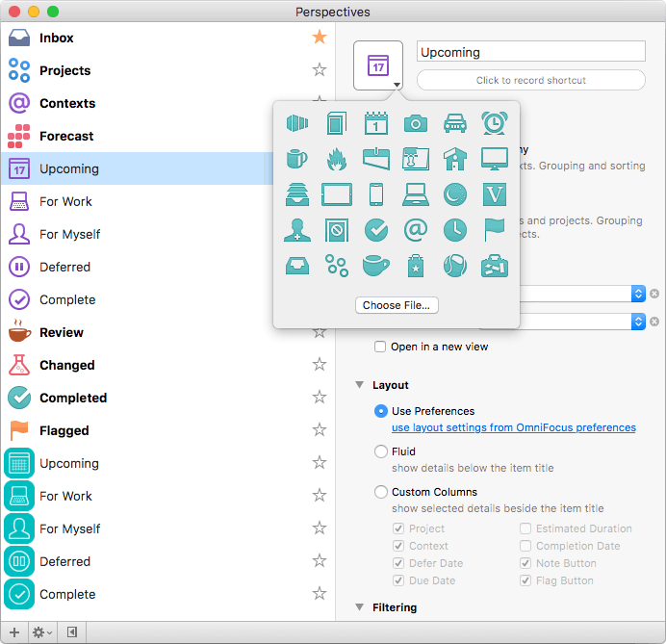Star the Projects perspective

pyautogui.click(x=320, y=69)
